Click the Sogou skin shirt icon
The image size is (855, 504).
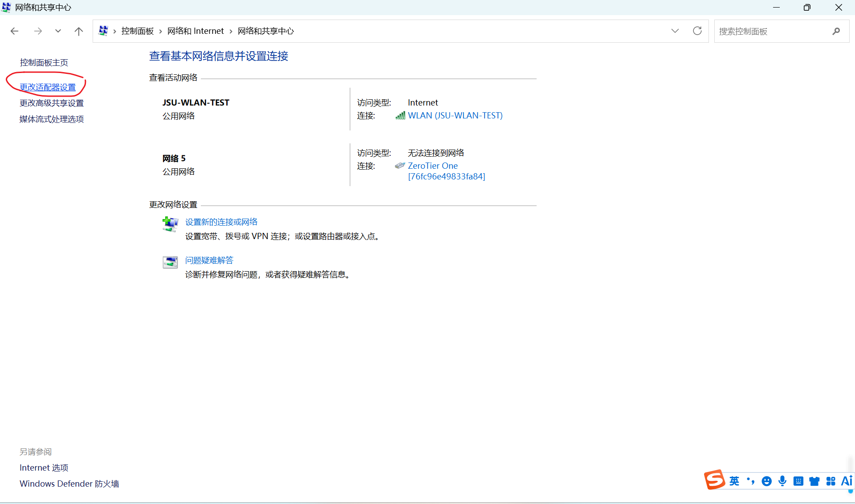(x=814, y=481)
